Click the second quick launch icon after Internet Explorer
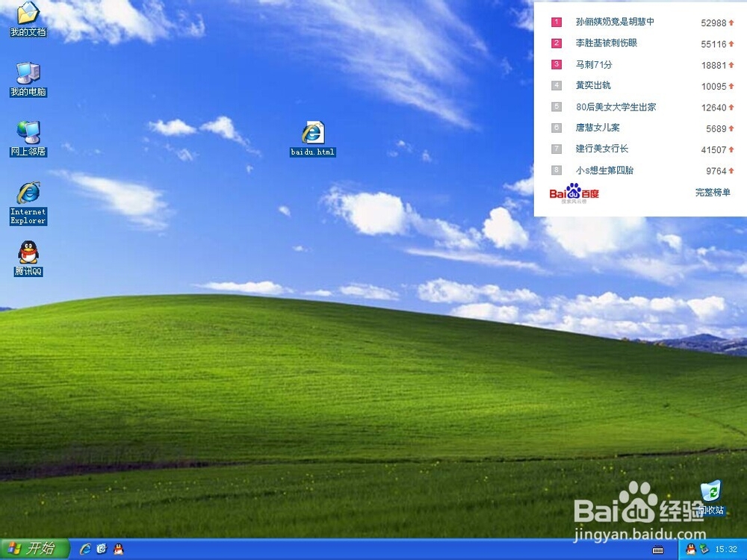 tap(102, 549)
